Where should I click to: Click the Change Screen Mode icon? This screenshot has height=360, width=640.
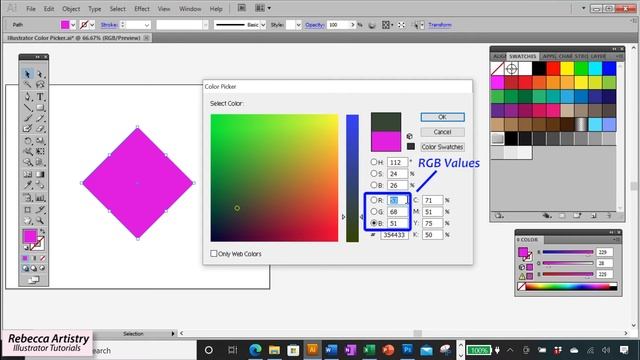(33, 280)
